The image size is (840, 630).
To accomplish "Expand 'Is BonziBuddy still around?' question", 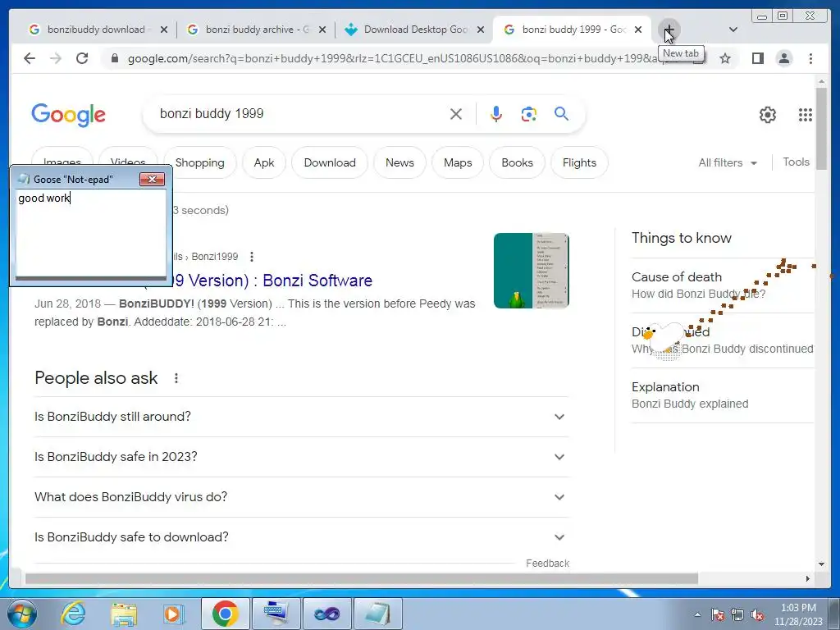I will click(301, 417).
